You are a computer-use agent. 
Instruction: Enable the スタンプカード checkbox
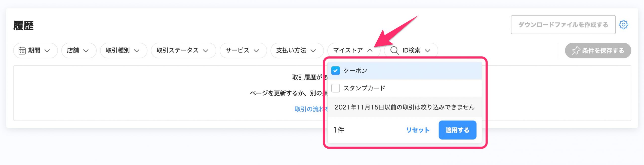tap(335, 88)
